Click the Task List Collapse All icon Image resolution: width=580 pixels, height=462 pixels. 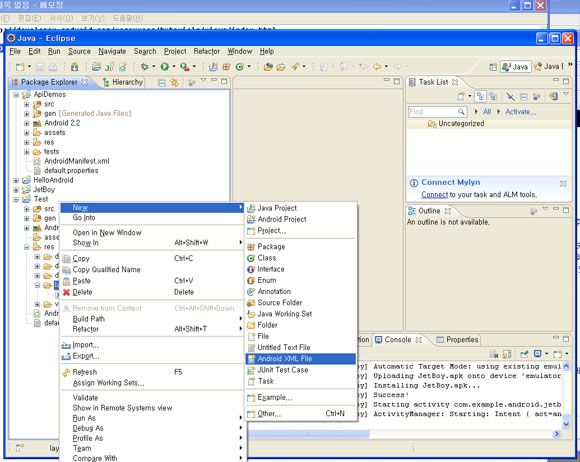524,97
